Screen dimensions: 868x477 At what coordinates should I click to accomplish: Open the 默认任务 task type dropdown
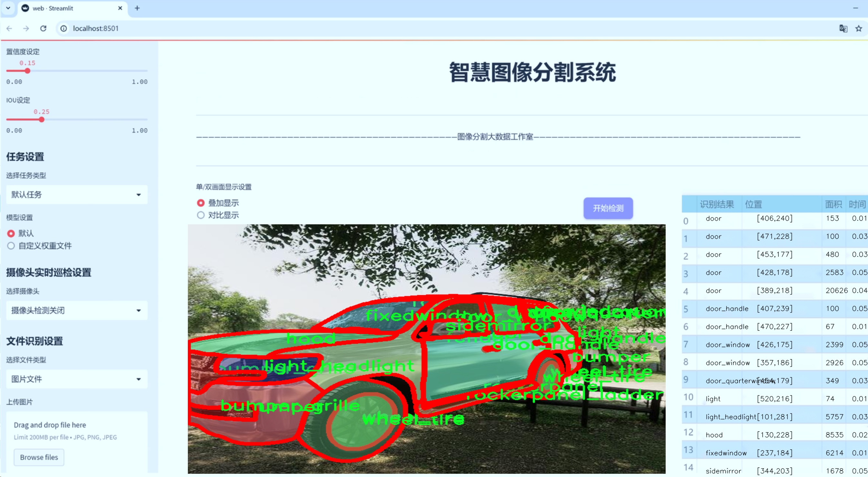[77, 195]
